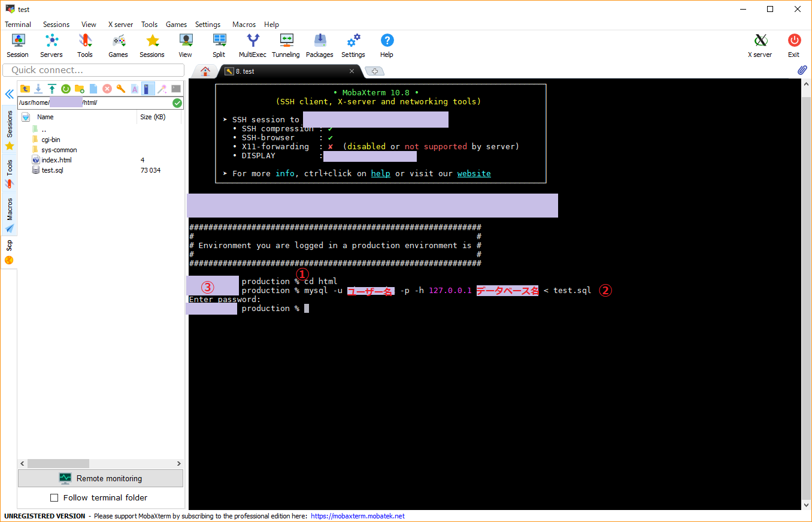Select the sys-common folder
The width and height of the screenshot is (812, 522).
59,150
